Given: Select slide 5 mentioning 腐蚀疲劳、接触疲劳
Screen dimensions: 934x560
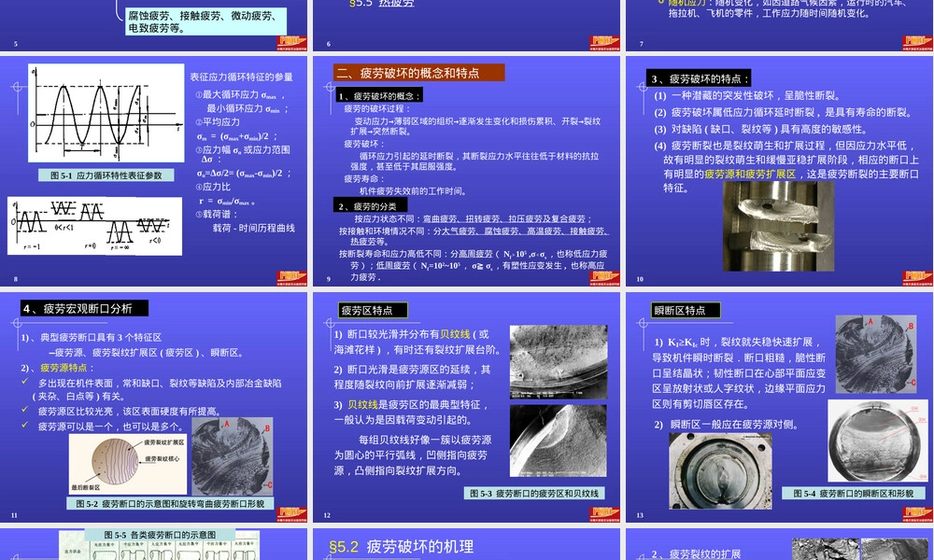Looking at the screenshot, I should 154,25.
